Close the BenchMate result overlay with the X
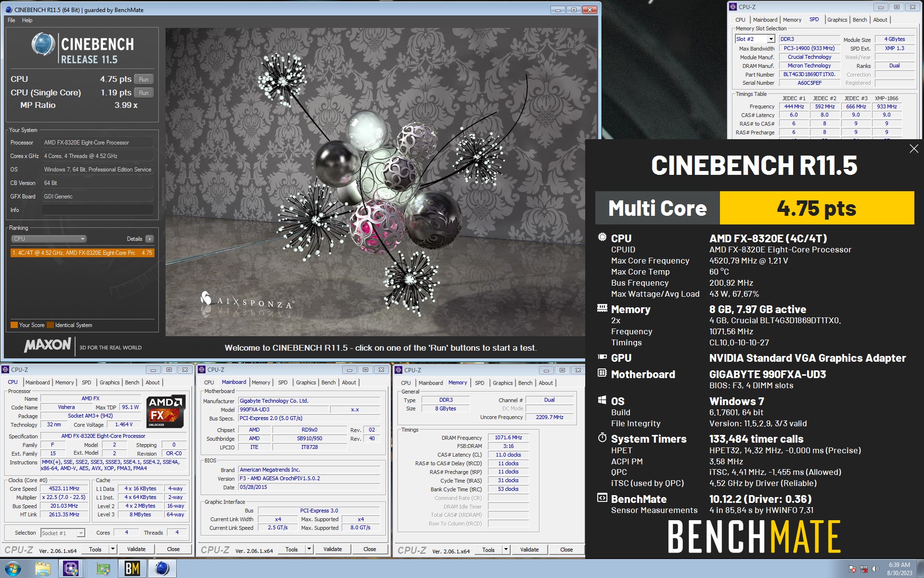The width and height of the screenshot is (924, 578). tap(913, 149)
